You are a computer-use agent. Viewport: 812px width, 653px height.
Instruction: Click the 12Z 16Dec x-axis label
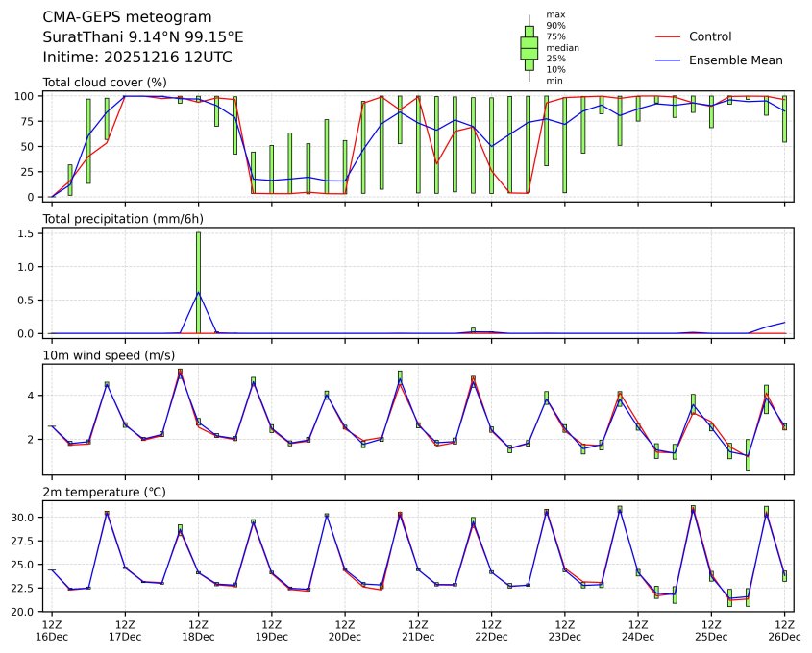click(x=51, y=630)
